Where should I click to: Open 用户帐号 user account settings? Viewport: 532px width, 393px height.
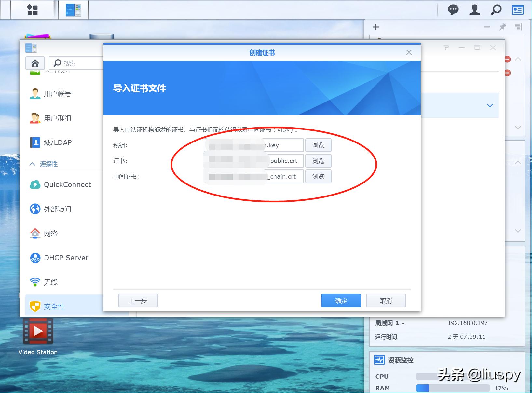pos(57,94)
